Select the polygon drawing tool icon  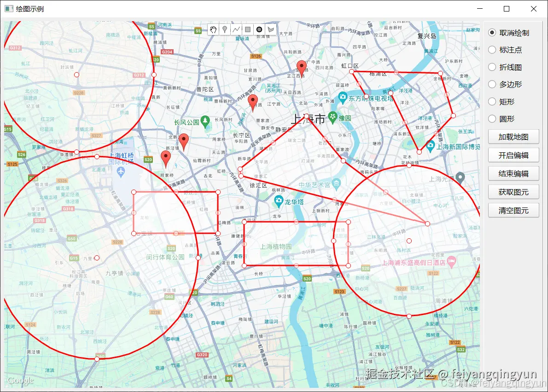point(270,29)
